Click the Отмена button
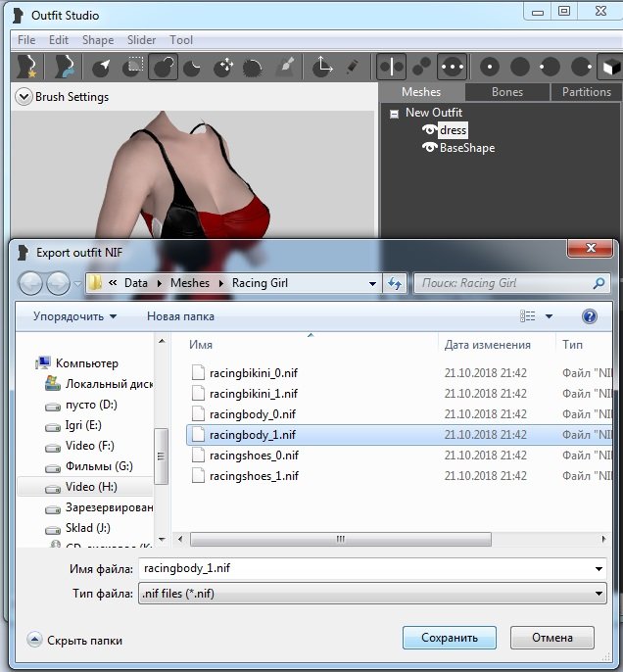 click(551, 638)
